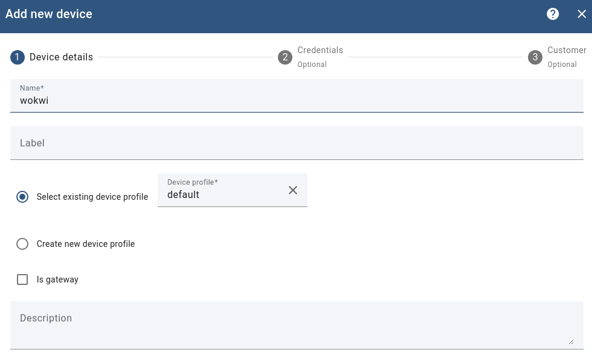
Task: Grab the Description textarea resize handle
Action: click(x=571, y=342)
